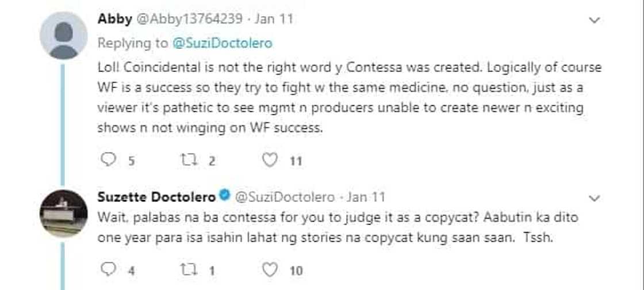The image size is (644, 290).
Task: Expand the chevron menu on Abby's tweet
Action: 595,20
